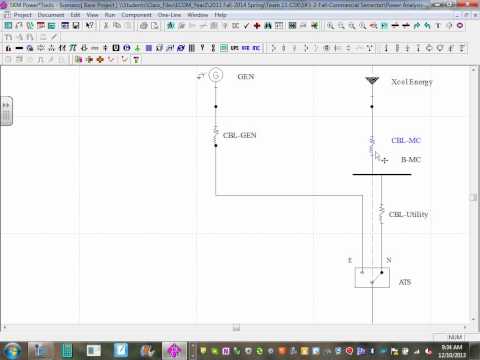Screen dimensions: 480x360
Task: Open the Help menu
Action: [x=220, y=15]
